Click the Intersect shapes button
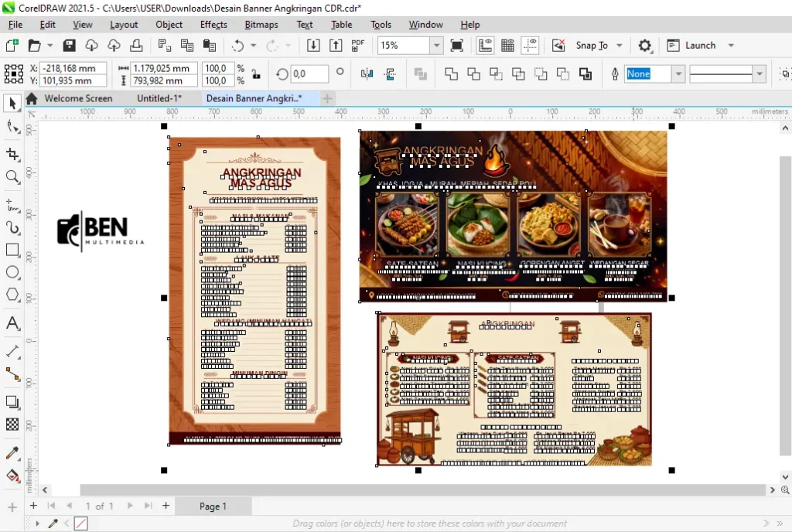This screenshot has height=532, width=792. pyautogui.click(x=496, y=74)
